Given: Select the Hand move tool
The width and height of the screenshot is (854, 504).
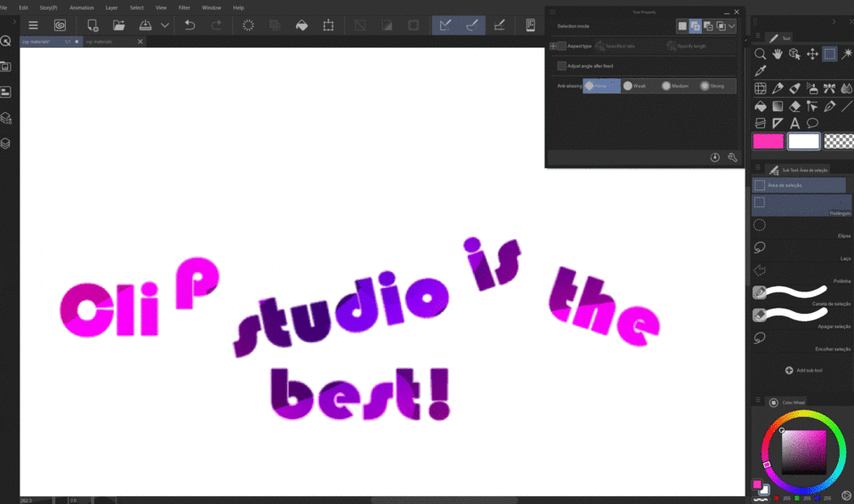Looking at the screenshot, I should 777,54.
